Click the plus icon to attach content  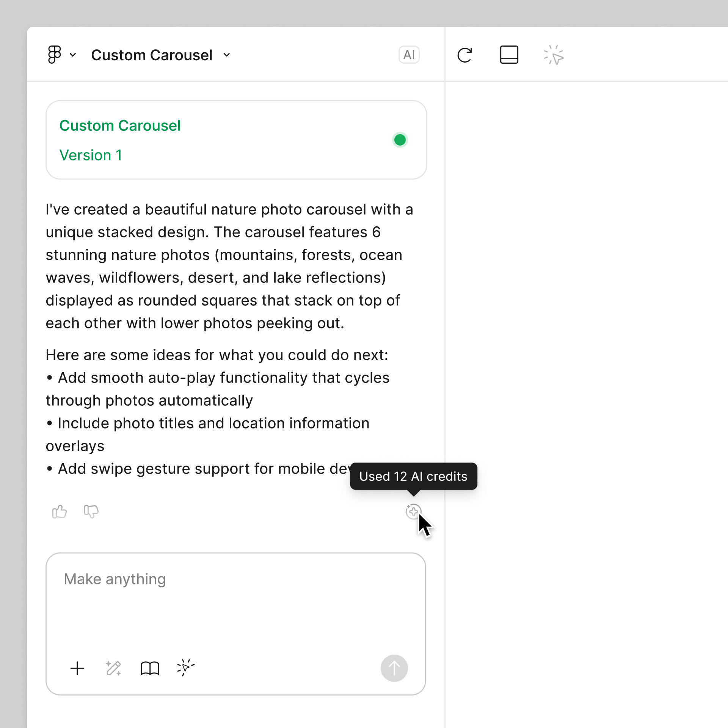(77, 668)
